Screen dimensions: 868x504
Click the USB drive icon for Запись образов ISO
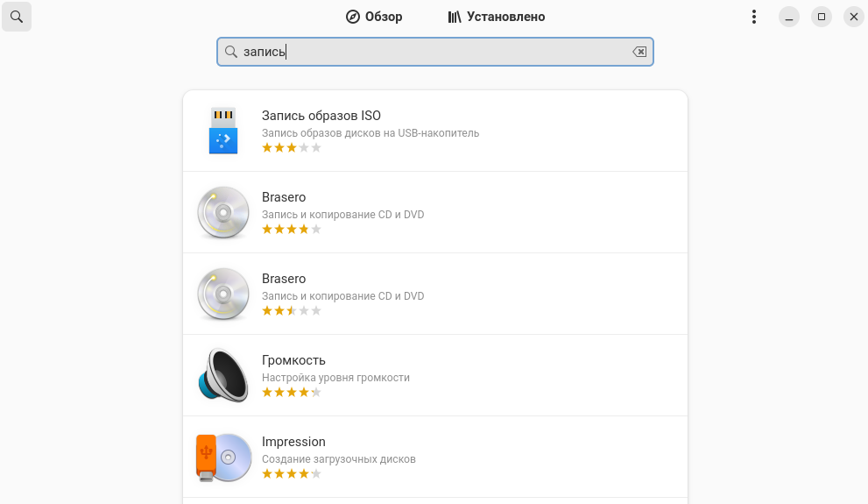coord(223,131)
